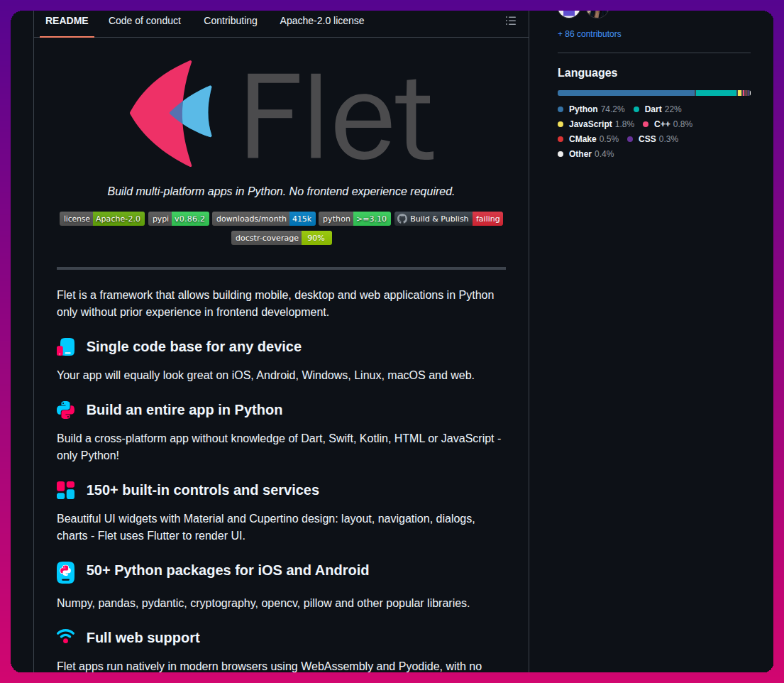Click the docstr-coverage 90% badge
This screenshot has width=784, height=683.
(x=282, y=238)
